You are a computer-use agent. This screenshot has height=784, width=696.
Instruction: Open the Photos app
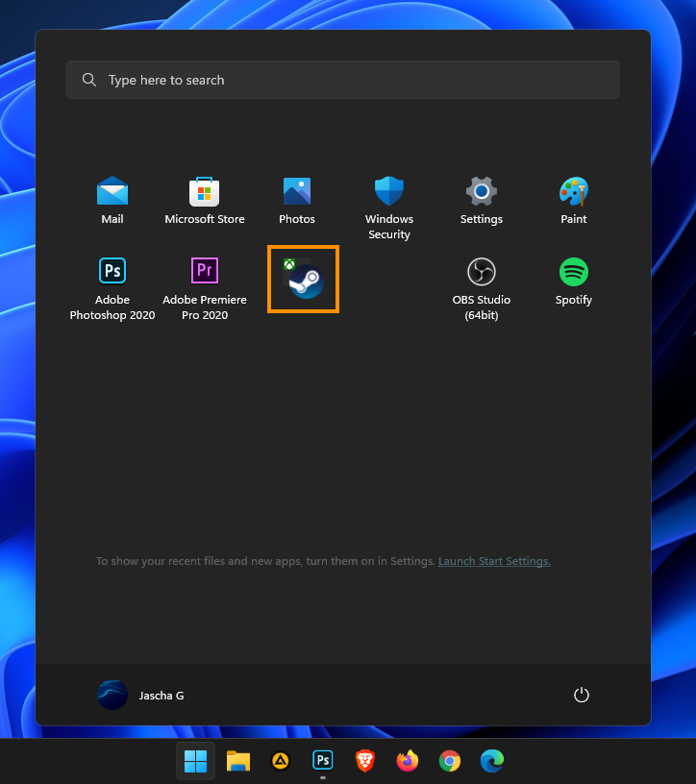click(297, 201)
